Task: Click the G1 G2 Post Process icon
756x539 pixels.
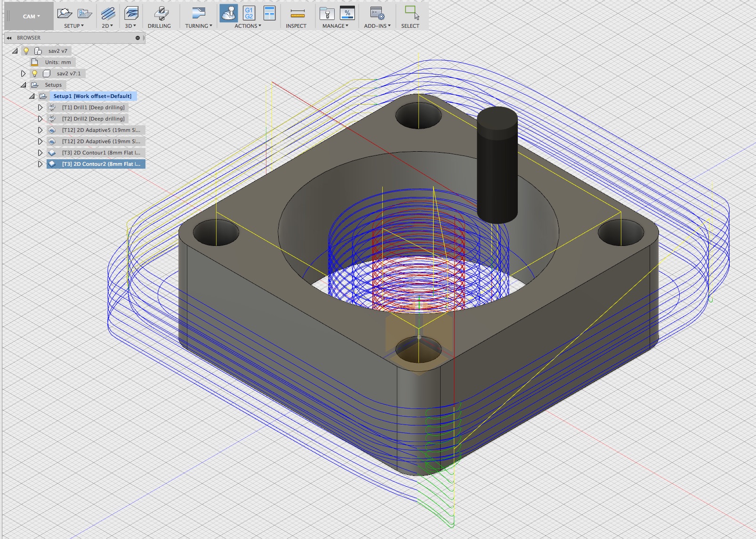Action: click(249, 13)
